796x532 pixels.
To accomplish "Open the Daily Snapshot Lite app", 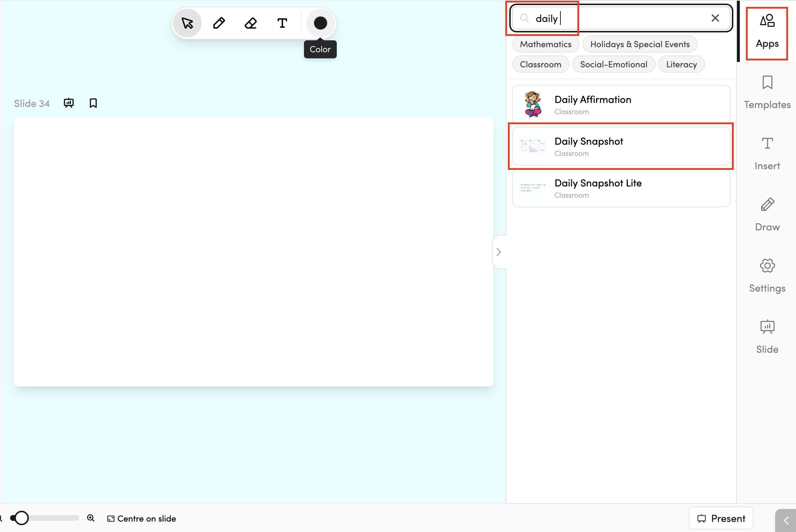I will [x=621, y=188].
